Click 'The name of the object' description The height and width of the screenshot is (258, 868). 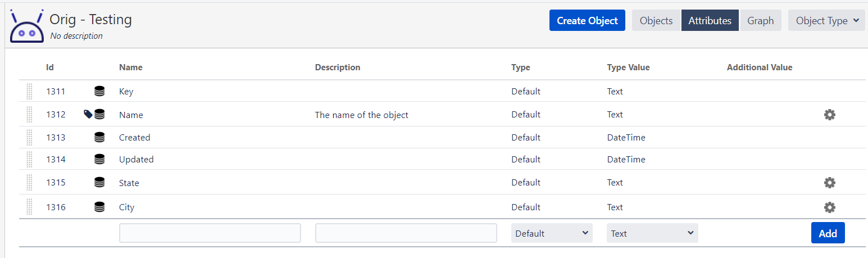(362, 115)
